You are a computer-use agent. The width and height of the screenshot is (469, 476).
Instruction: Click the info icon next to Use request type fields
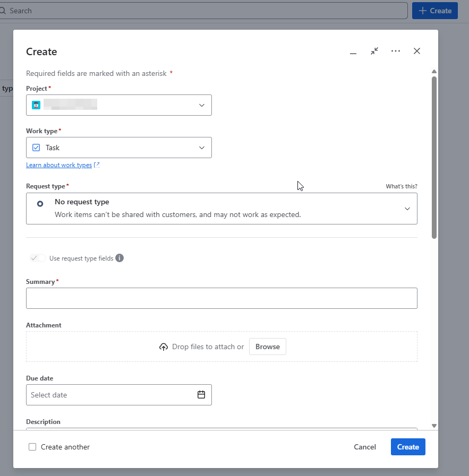point(120,258)
